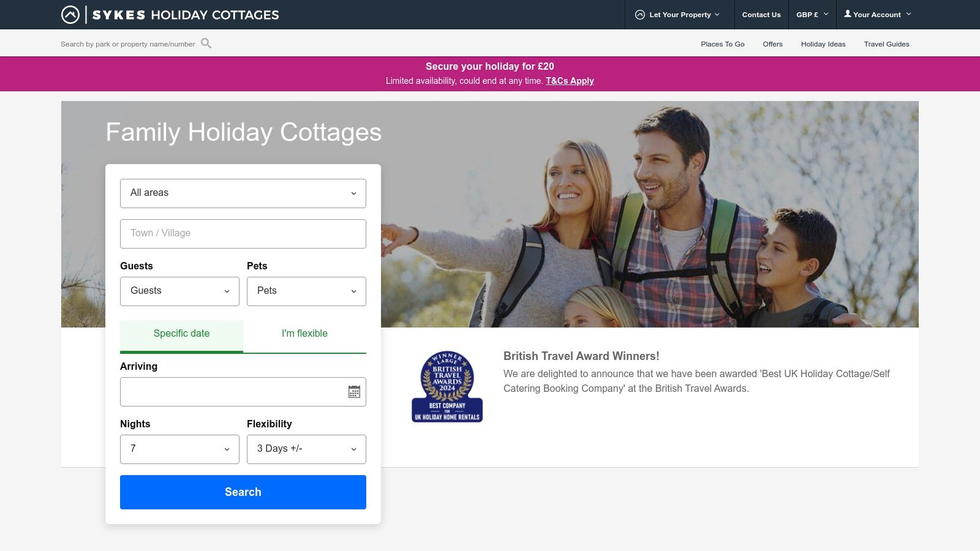Screen dimensions: 980x551
Task: Click the circular icon beside Let Your Property
Action: click(639, 14)
